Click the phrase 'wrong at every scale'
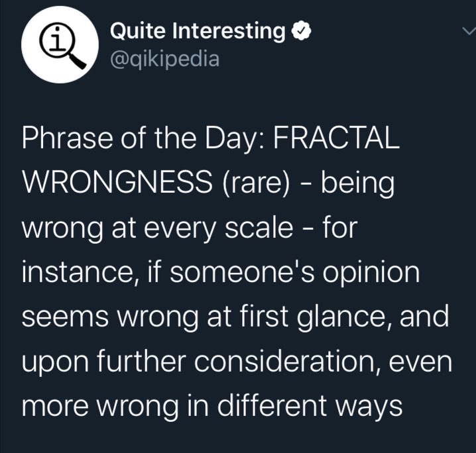The image size is (476, 453). click(x=158, y=228)
